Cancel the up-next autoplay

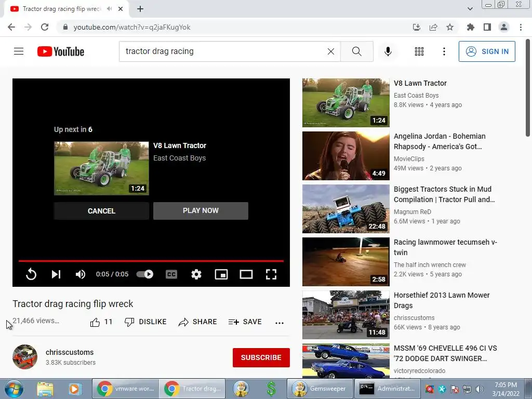pos(101,211)
